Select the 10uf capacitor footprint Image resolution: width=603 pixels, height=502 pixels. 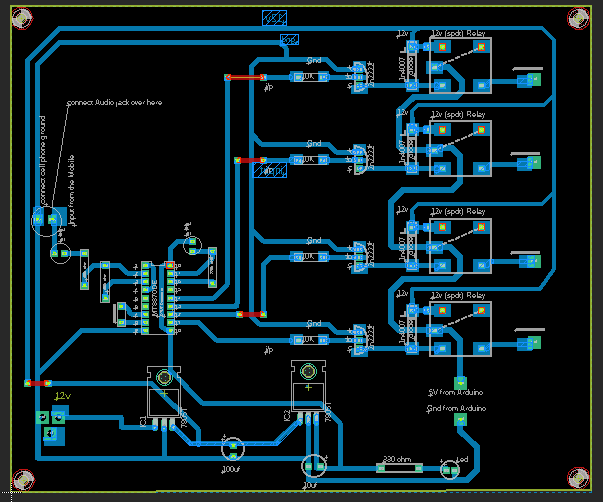coord(314,467)
